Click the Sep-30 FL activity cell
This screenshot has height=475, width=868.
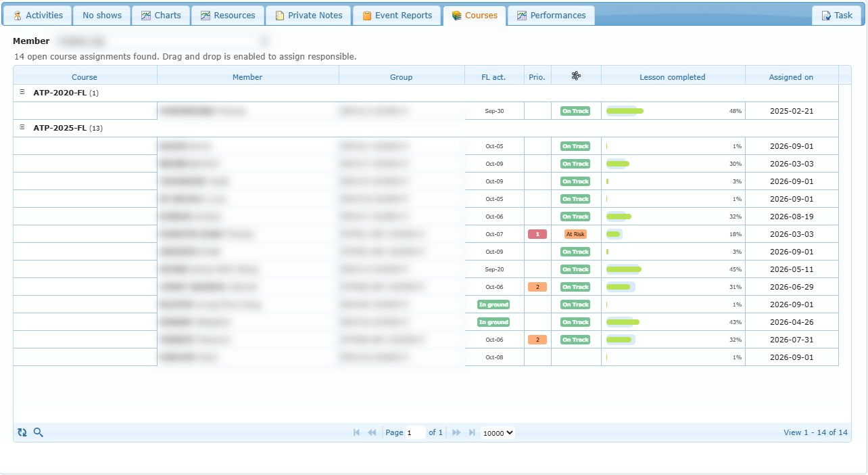(494, 111)
